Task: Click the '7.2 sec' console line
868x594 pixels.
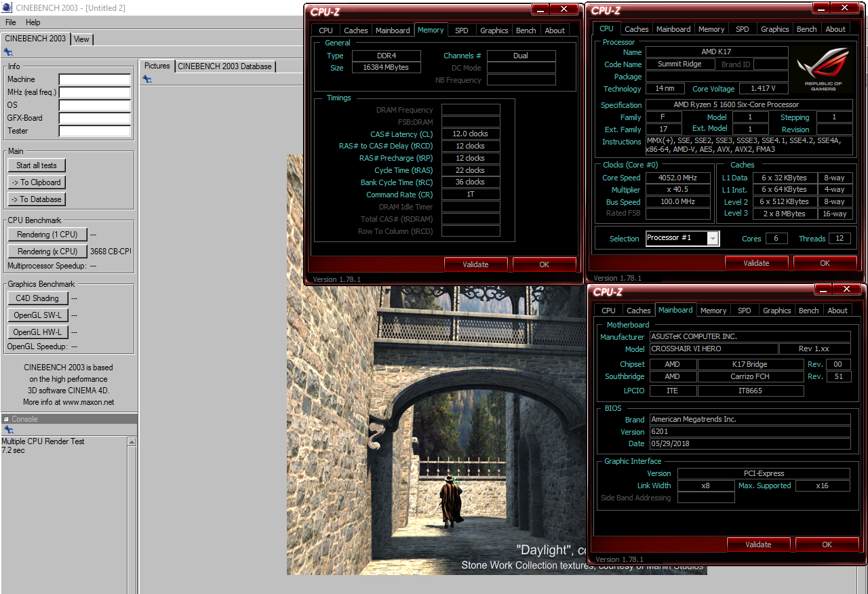Action: coord(13,450)
